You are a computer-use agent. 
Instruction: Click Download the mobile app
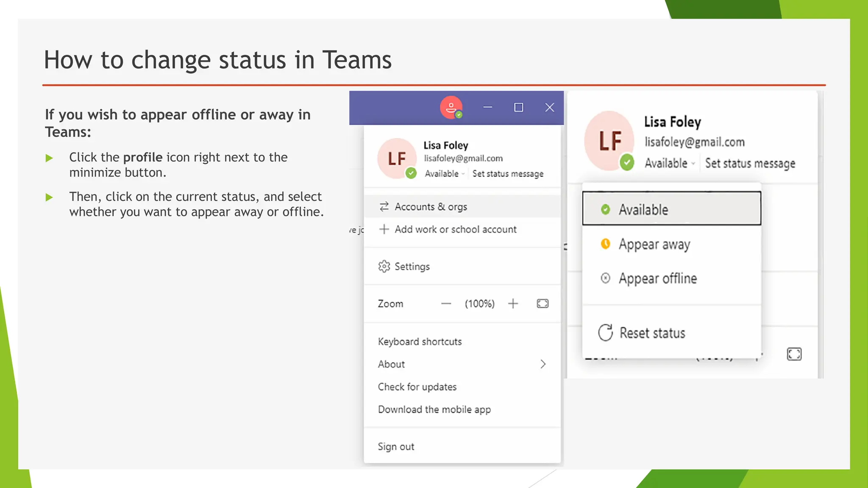[462, 409]
